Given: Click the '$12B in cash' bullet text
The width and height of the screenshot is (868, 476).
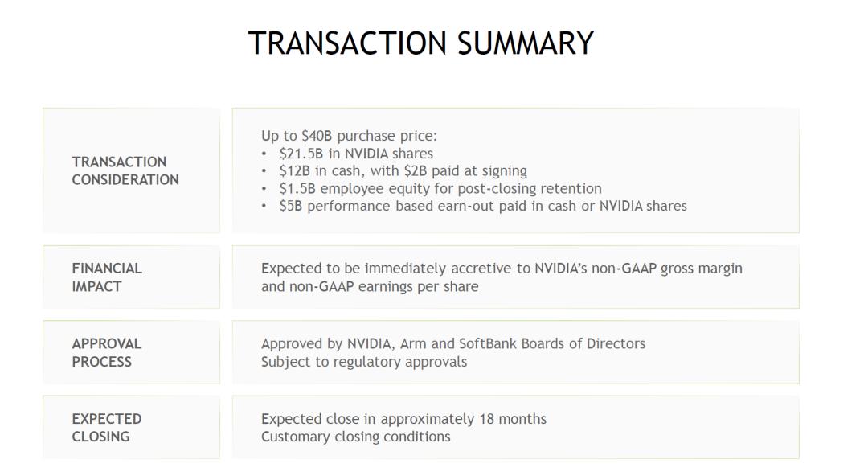Looking at the screenshot, I should (403, 170).
